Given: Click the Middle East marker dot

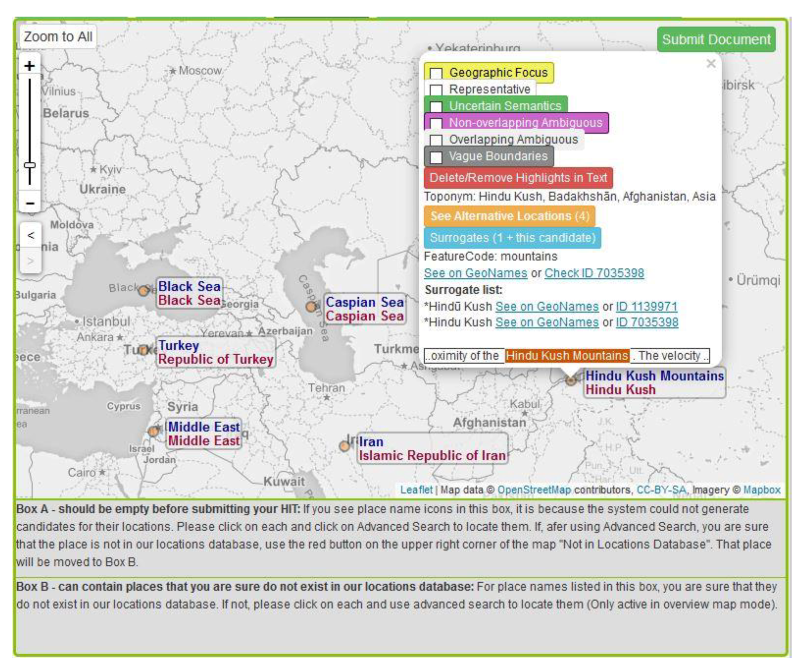Looking at the screenshot, I should (153, 432).
